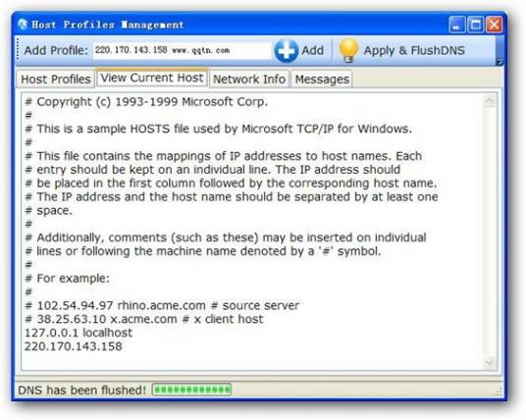The width and height of the screenshot is (526, 420).
Task: Click the Add button label
Action: (x=312, y=50)
